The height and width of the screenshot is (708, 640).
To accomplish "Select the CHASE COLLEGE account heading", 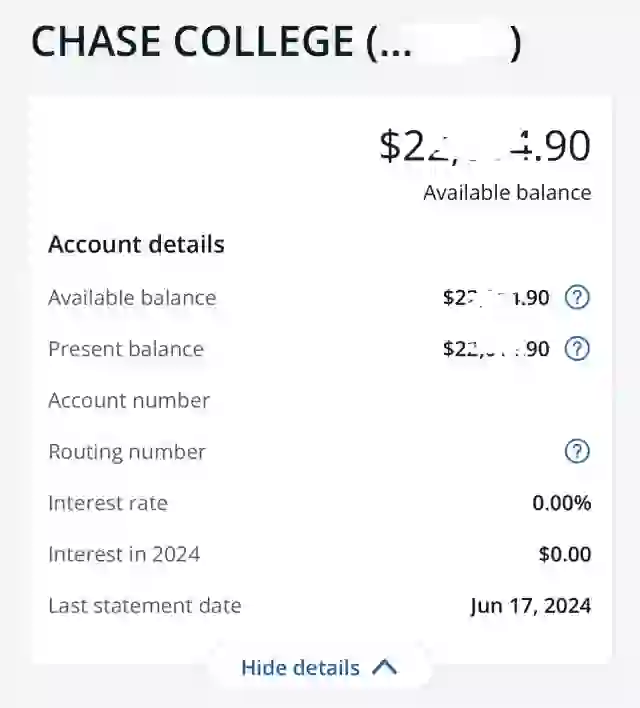I will [276, 42].
